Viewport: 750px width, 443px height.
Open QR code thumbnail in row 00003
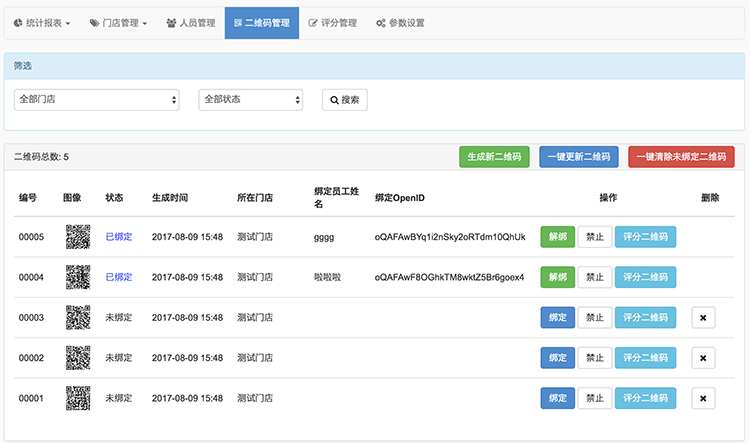(x=78, y=317)
